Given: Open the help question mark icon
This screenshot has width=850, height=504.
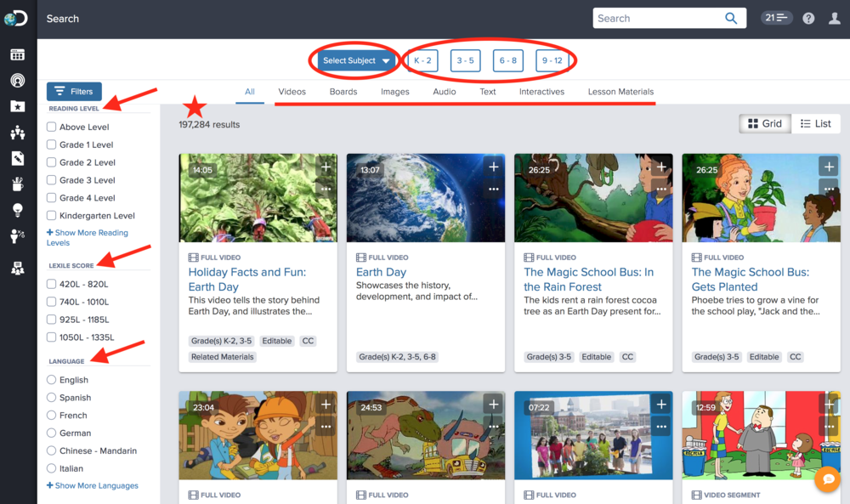Looking at the screenshot, I should (x=808, y=19).
